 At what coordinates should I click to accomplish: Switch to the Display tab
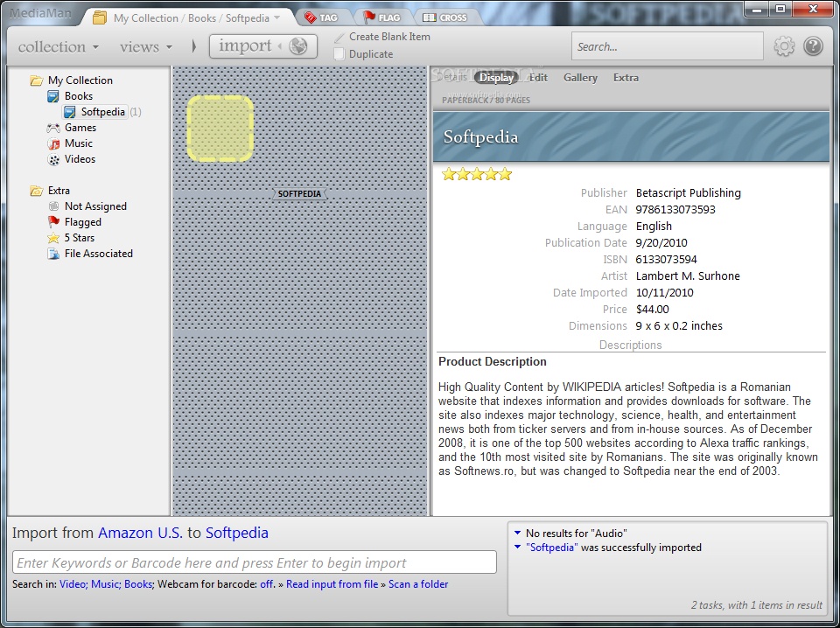tap(496, 78)
